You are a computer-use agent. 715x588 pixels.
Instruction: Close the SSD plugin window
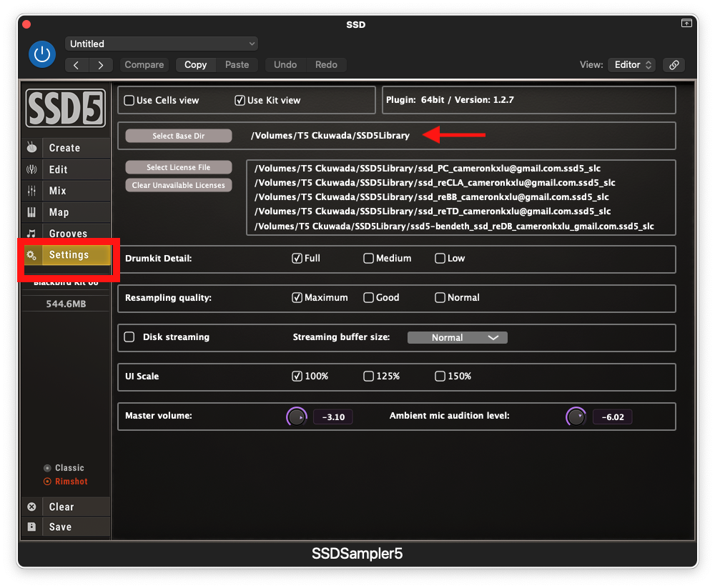click(26, 24)
